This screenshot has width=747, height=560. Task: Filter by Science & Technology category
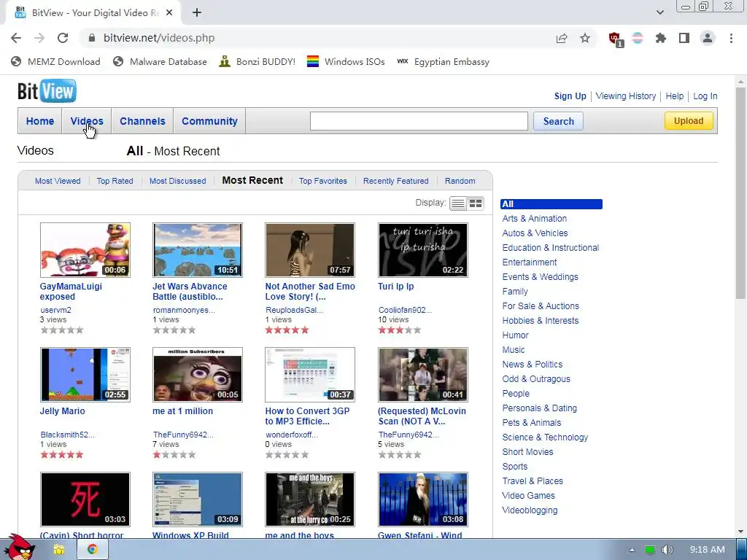(x=545, y=437)
